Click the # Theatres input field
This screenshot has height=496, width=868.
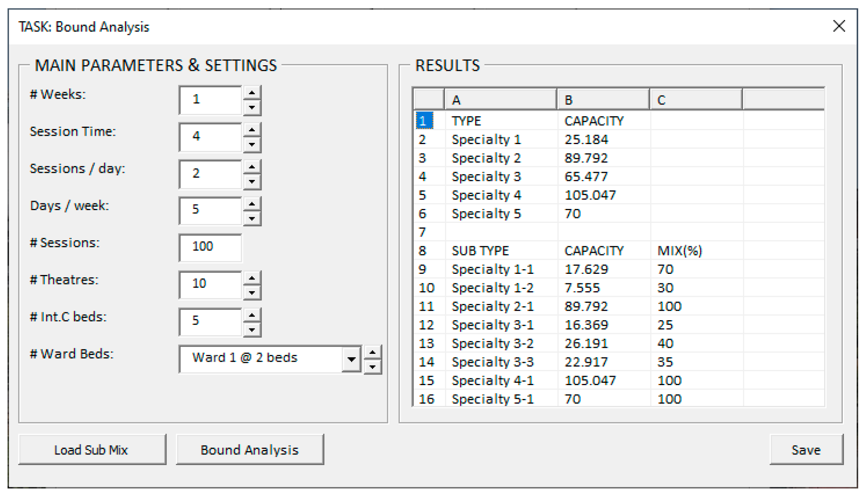pyautogui.click(x=210, y=284)
